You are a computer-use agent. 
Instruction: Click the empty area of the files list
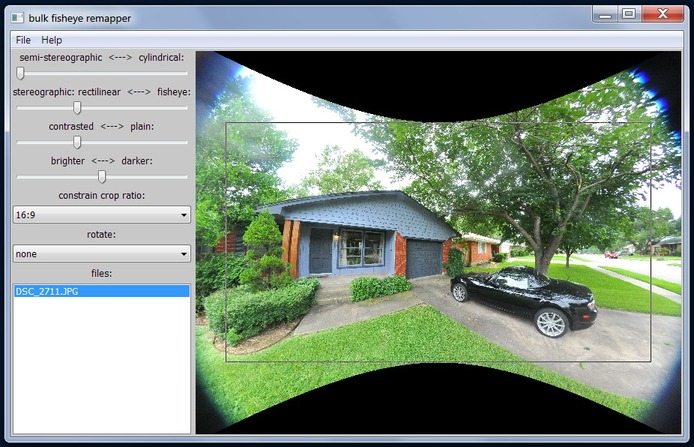click(x=100, y=370)
